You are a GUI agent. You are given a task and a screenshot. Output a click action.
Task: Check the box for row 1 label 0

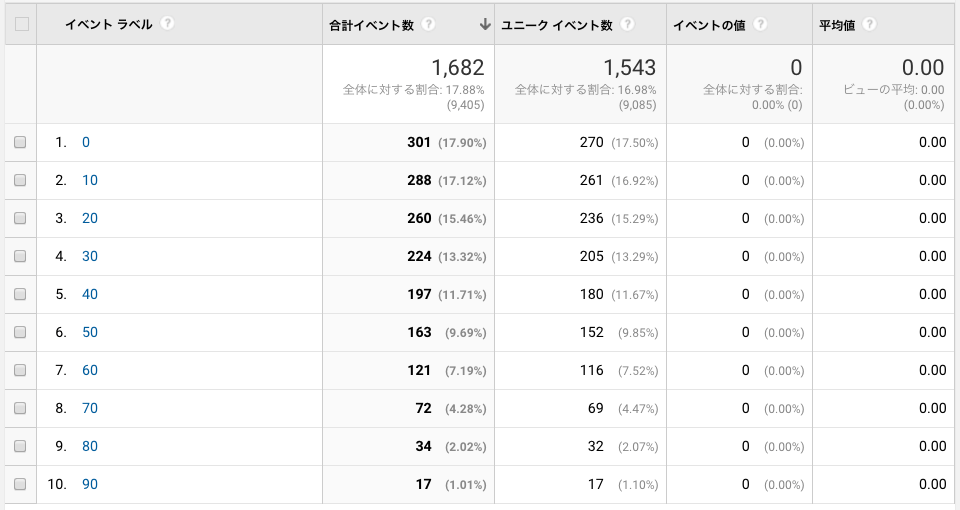point(20,142)
